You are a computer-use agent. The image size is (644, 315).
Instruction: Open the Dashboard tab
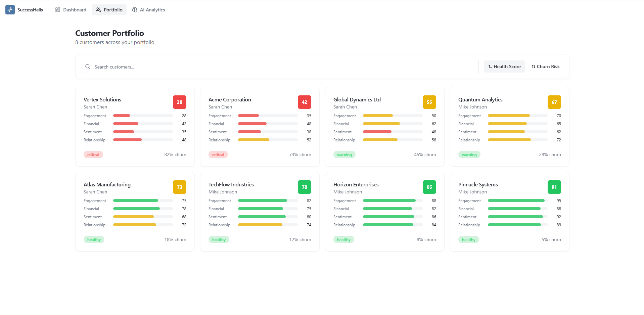pyautogui.click(x=71, y=10)
